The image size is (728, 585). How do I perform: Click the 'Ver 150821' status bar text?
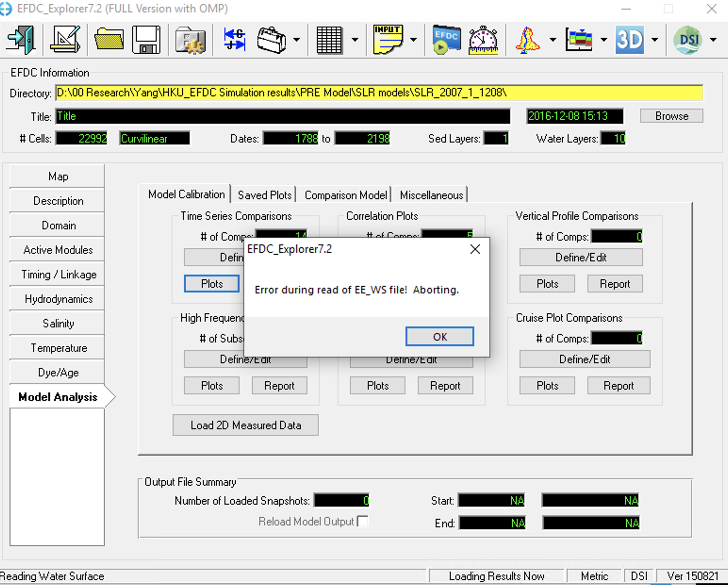pyautogui.click(x=692, y=576)
